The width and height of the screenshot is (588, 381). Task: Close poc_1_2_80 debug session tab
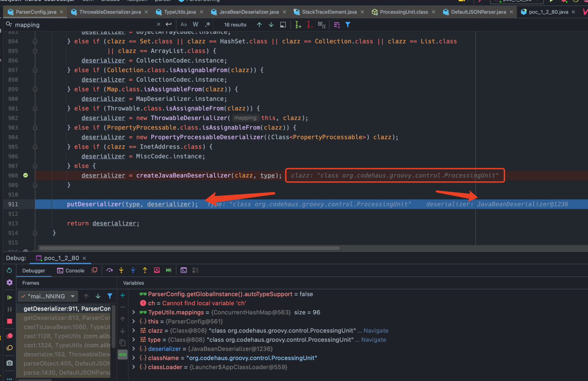pos(84,258)
